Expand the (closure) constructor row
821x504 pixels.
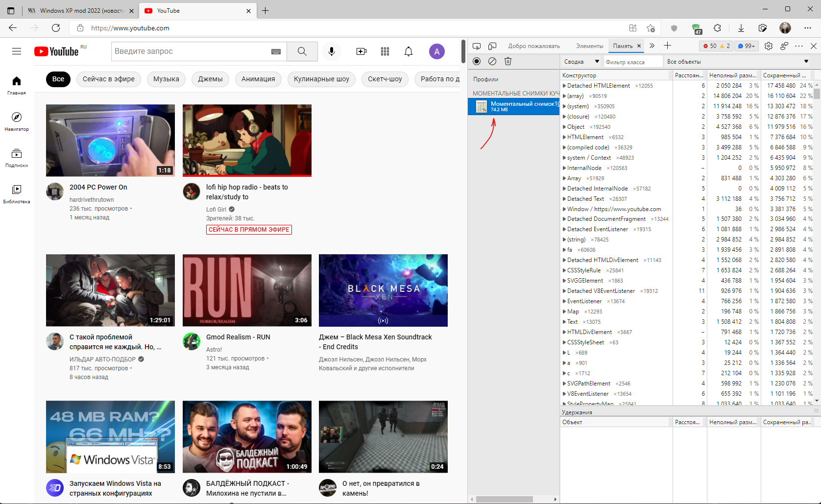564,117
